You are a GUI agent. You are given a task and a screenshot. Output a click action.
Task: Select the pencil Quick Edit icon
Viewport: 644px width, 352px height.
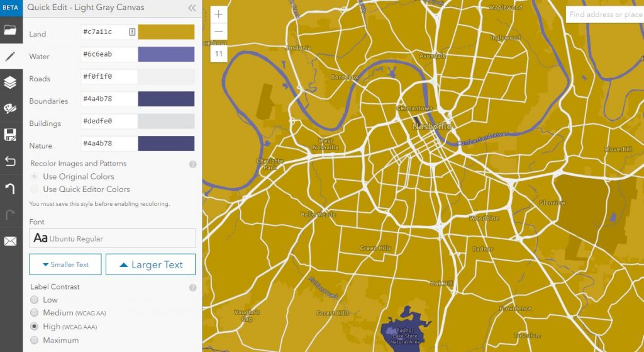[x=10, y=56]
